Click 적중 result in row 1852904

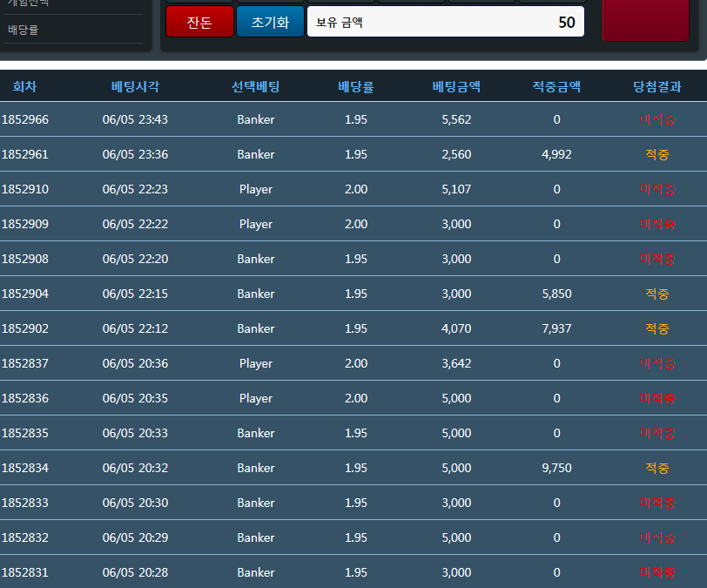[657, 294]
